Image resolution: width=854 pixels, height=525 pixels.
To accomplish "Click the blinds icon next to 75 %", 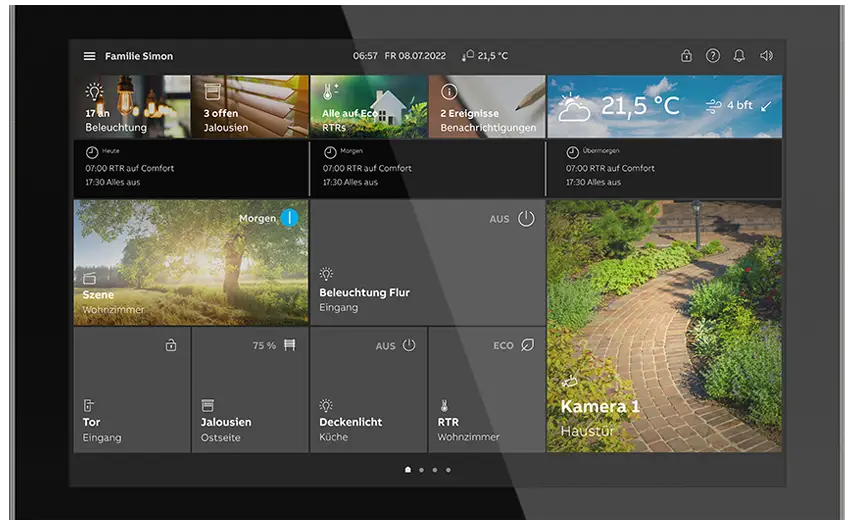I will click(290, 345).
